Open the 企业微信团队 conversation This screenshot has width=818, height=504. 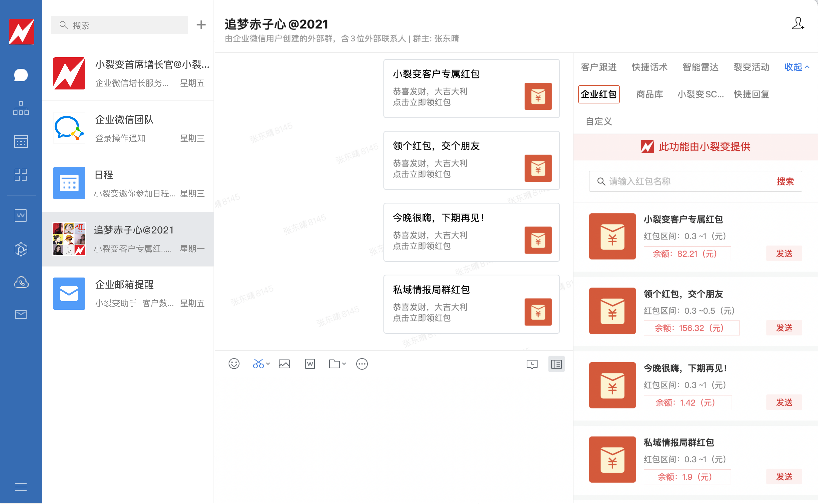pyautogui.click(x=128, y=128)
